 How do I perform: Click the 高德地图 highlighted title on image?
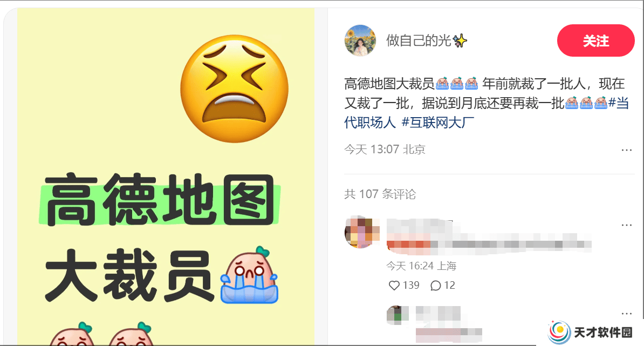click(159, 200)
